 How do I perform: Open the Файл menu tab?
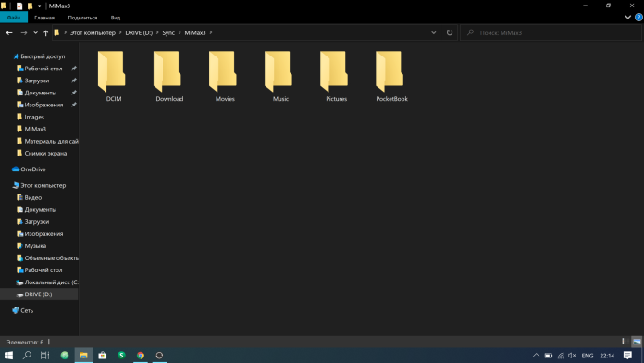[14, 18]
